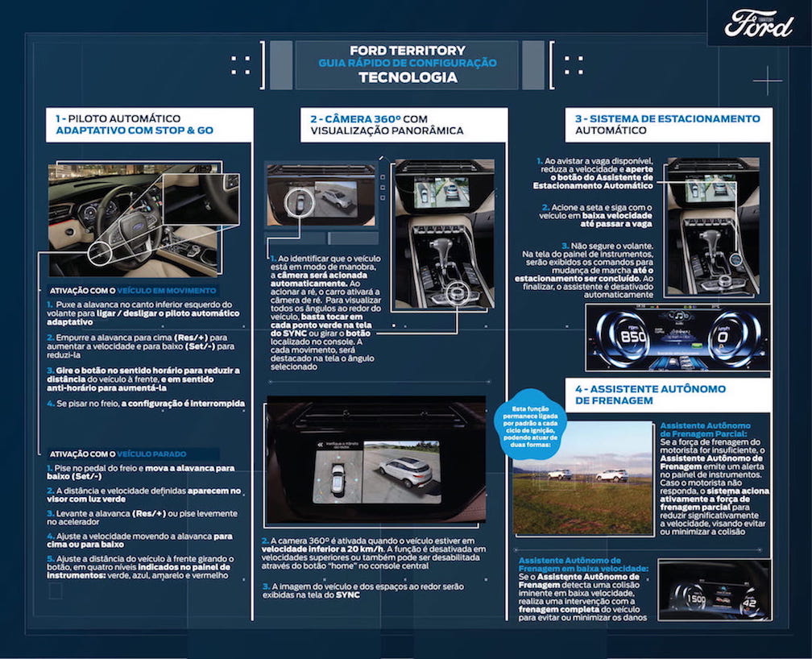
Task: Open the two SUVs in field photo
Action: 583,478
